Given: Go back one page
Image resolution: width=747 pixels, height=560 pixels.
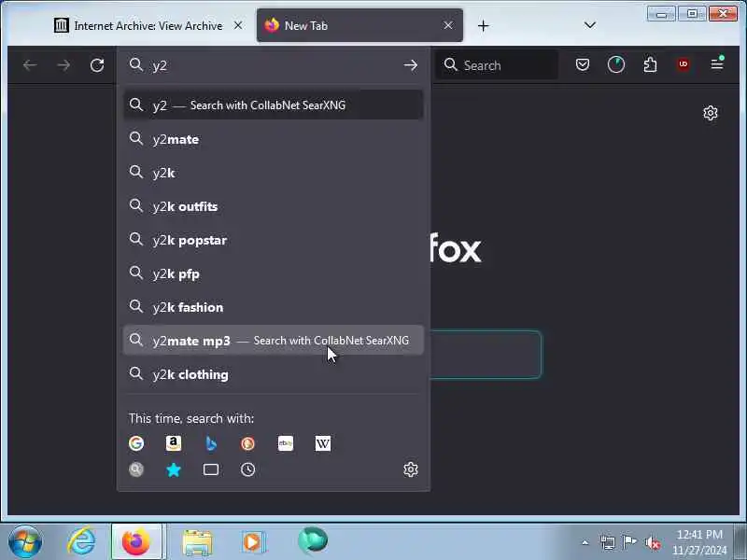Looking at the screenshot, I should coord(30,65).
